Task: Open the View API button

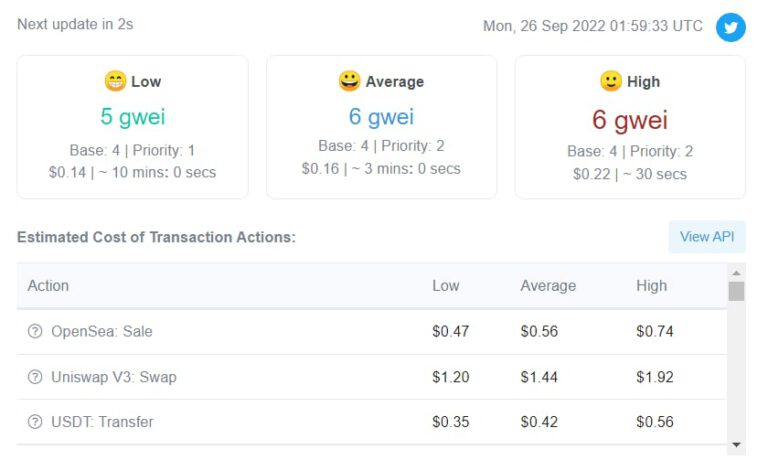Action: point(707,237)
